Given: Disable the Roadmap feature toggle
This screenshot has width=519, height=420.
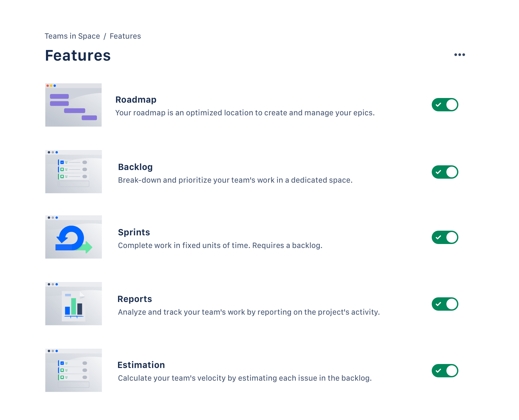Looking at the screenshot, I should coord(445,105).
